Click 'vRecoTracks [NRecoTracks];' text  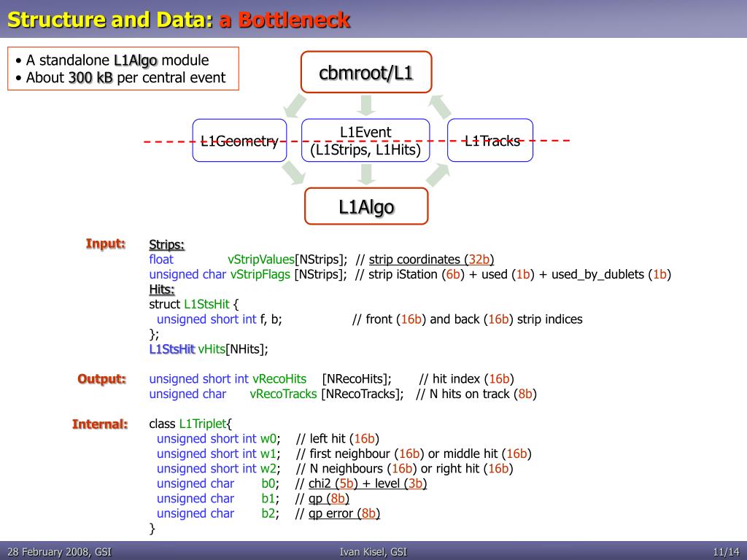point(327,394)
